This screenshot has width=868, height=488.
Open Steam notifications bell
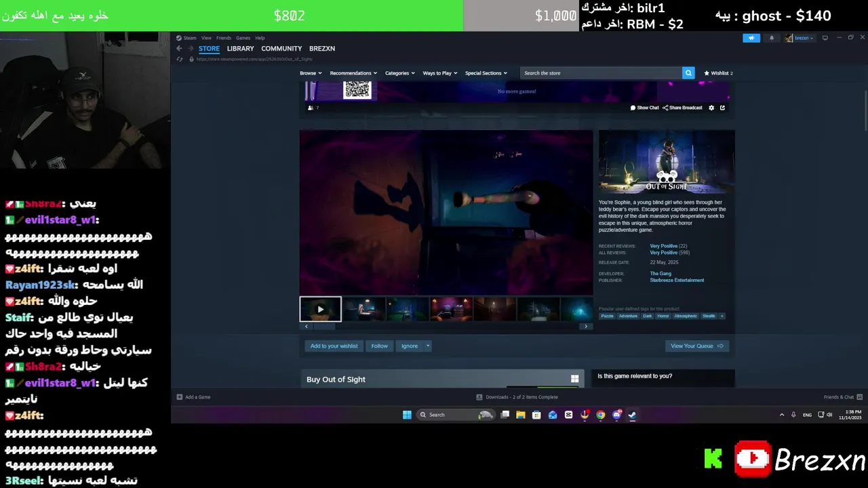point(772,38)
